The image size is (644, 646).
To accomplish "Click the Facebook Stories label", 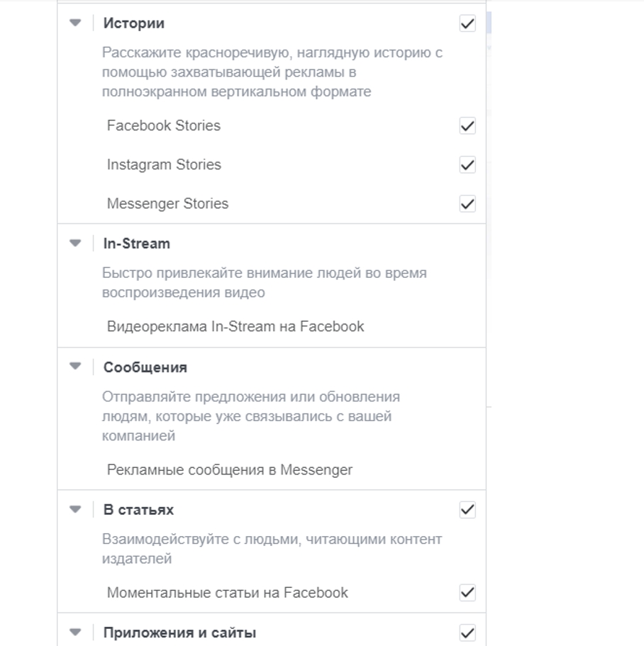I will [164, 126].
